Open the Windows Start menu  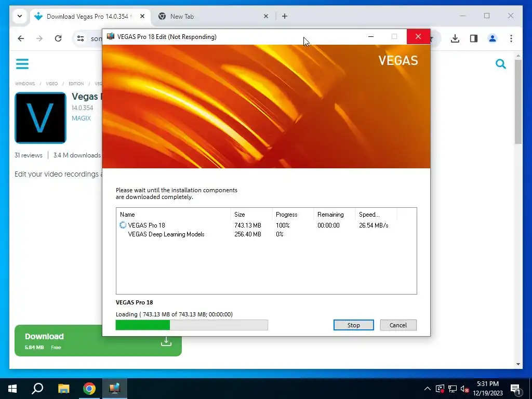click(x=12, y=389)
